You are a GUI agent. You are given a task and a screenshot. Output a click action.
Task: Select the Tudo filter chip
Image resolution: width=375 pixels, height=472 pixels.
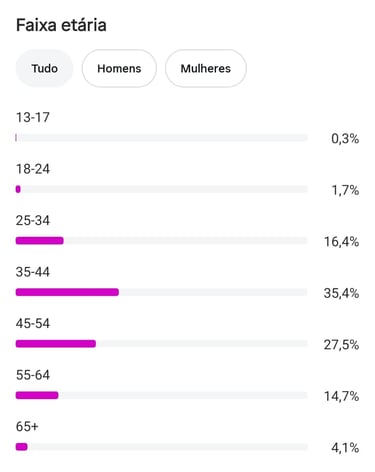(x=44, y=68)
